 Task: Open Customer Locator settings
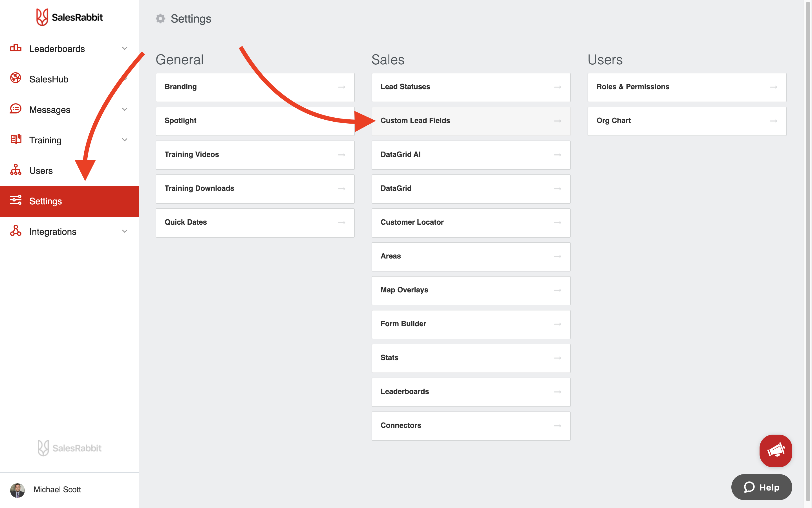click(x=471, y=223)
